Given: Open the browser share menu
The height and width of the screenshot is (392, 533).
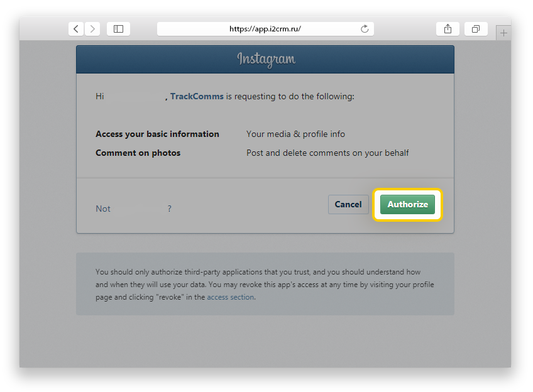Looking at the screenshot, I should (448, 29).
